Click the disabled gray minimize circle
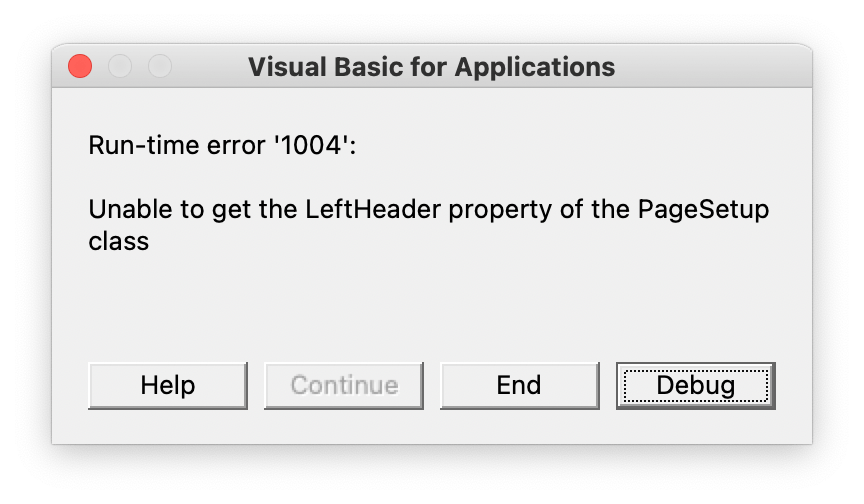Viewport: 864px width, 504px height. pyautogui.click(x=120, y=66)
